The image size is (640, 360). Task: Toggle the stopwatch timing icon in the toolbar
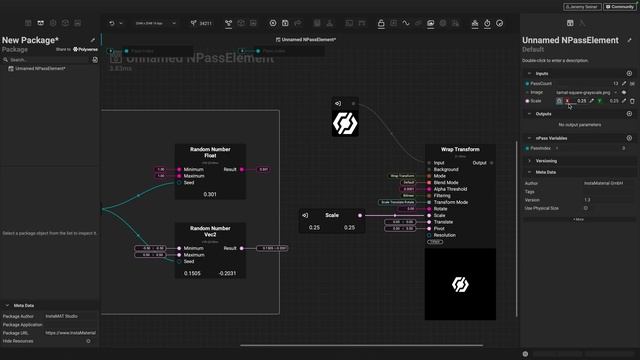[487, 23]
